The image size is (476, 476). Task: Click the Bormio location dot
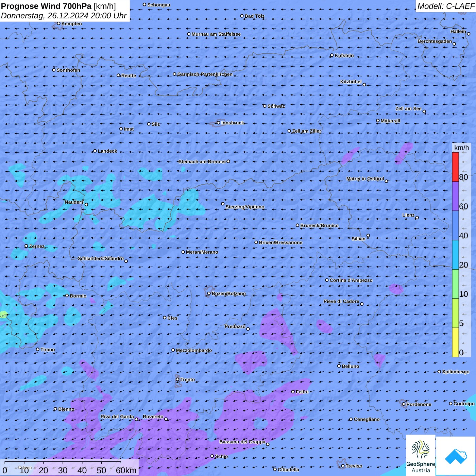(67, 296)
